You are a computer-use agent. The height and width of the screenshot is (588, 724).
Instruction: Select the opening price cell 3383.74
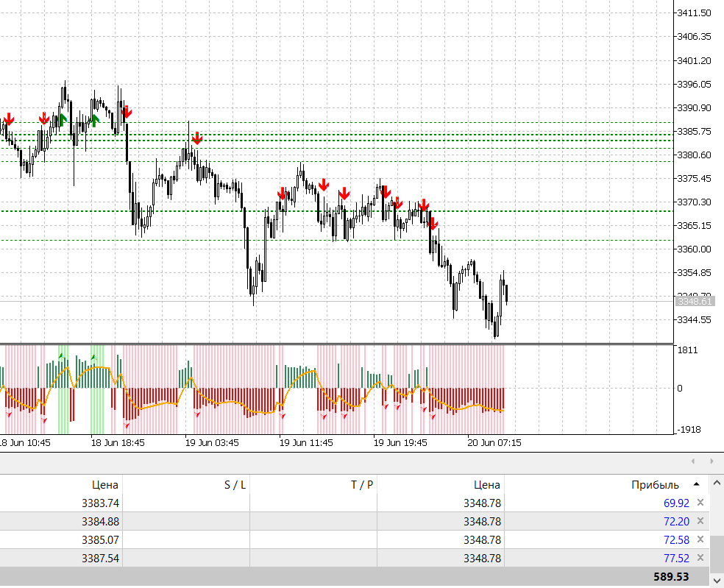98,503
